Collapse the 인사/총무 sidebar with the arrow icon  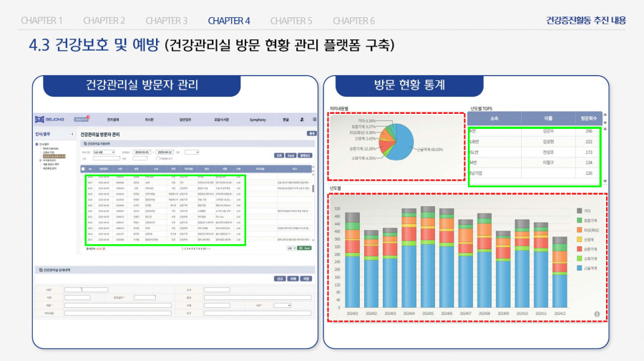coord(72,134)
